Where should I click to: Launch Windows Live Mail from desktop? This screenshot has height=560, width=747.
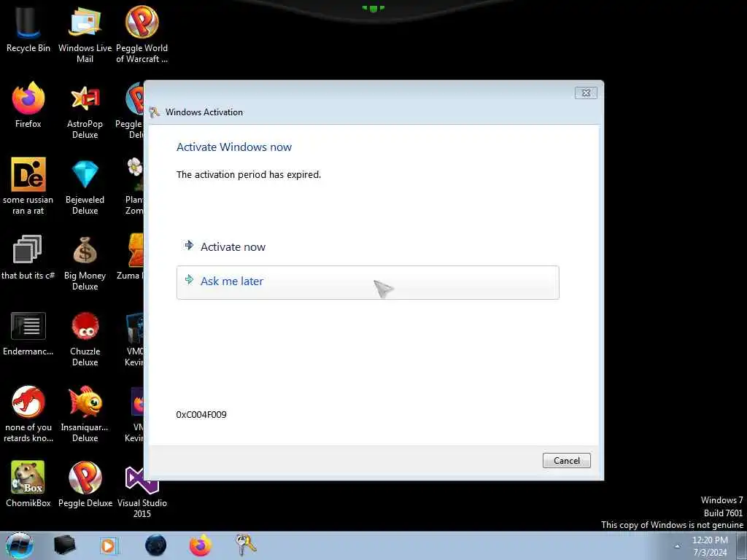pos(85,35)
